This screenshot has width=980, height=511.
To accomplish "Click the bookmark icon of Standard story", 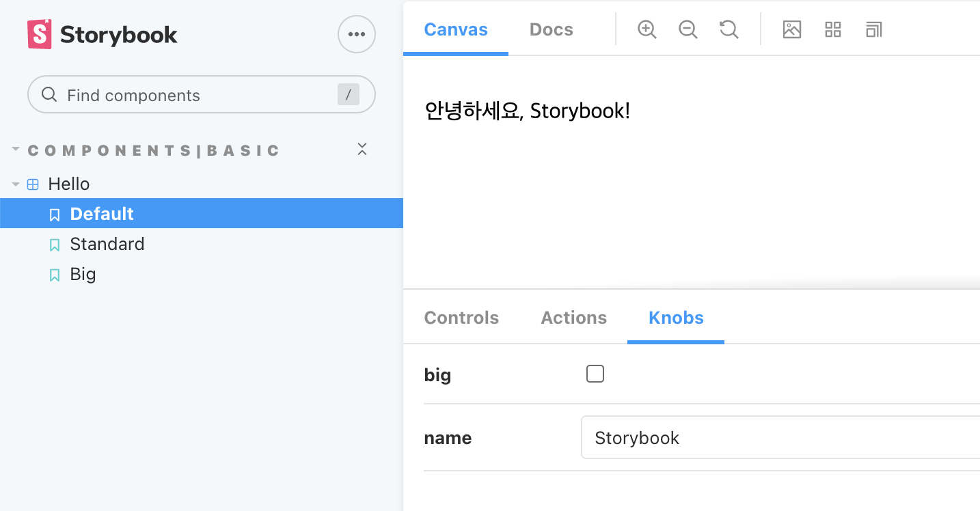I will point(55,245).
